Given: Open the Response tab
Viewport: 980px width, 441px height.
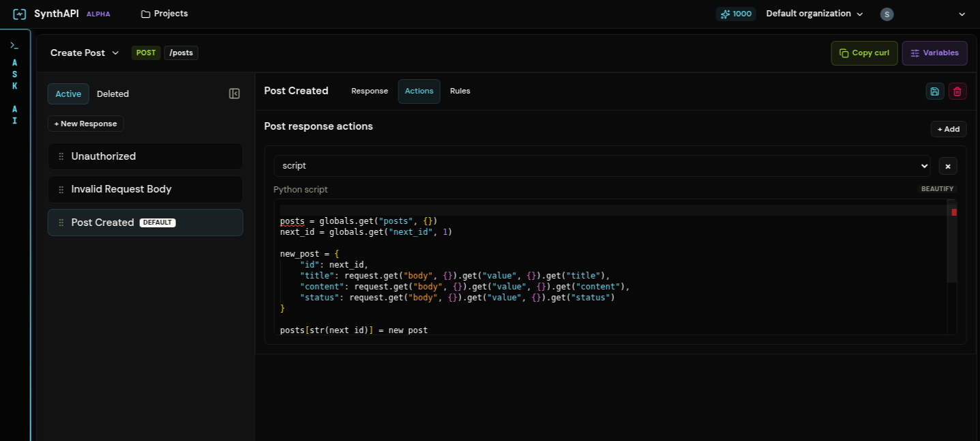Looking at the screenshot, I should click(370, 91).
